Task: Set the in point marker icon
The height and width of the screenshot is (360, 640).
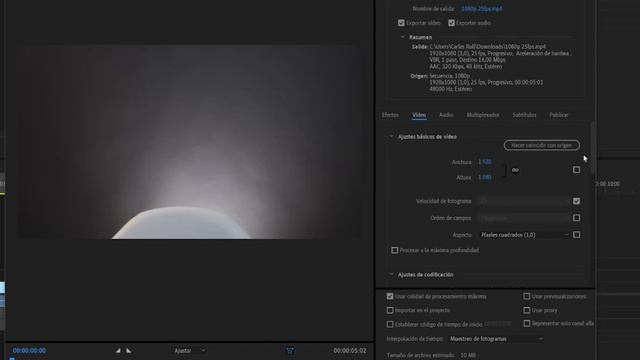Action: (x=118, y=350)
